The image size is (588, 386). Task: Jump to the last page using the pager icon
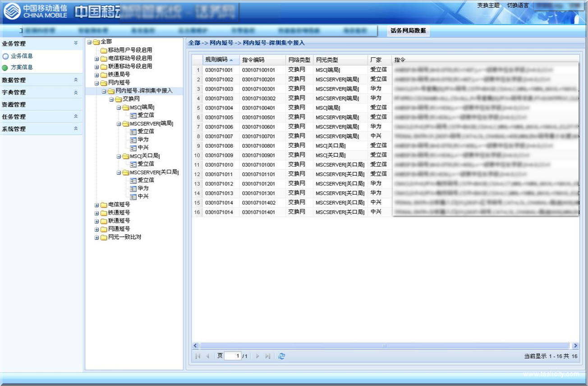[268, 356]
